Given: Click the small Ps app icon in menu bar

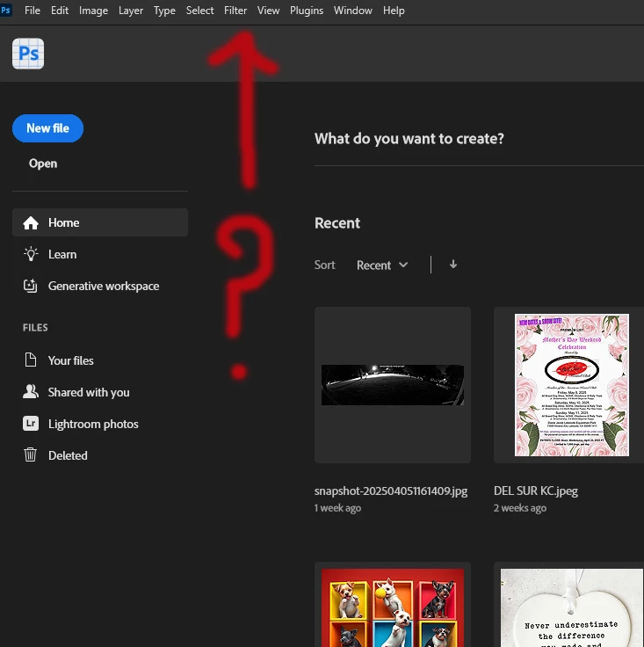Looking at the screenshot, I should (6, 10).
